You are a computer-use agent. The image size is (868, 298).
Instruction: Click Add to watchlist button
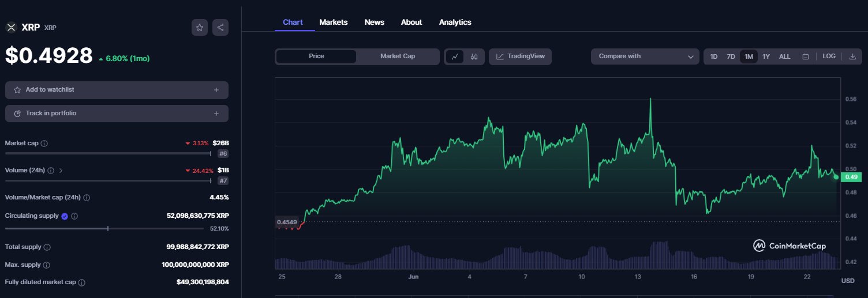pos(117,90)
